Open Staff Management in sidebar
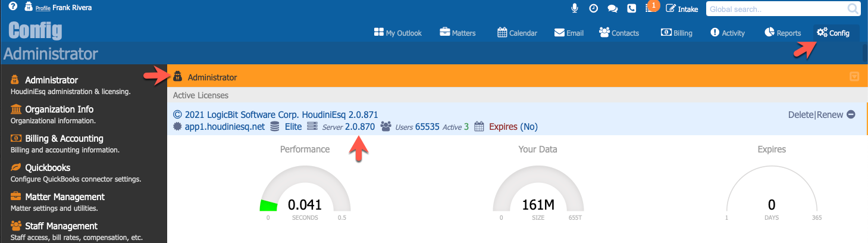 click(x=61, y=226)
